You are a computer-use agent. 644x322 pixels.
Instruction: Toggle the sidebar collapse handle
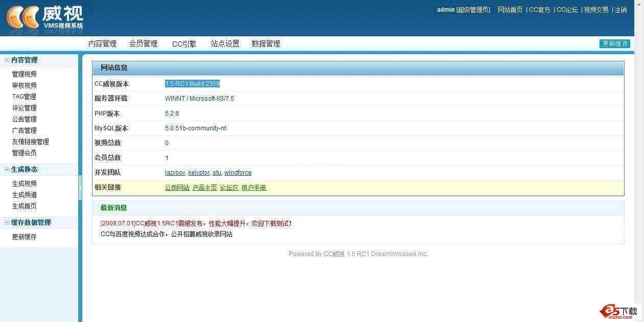(80, 188)
